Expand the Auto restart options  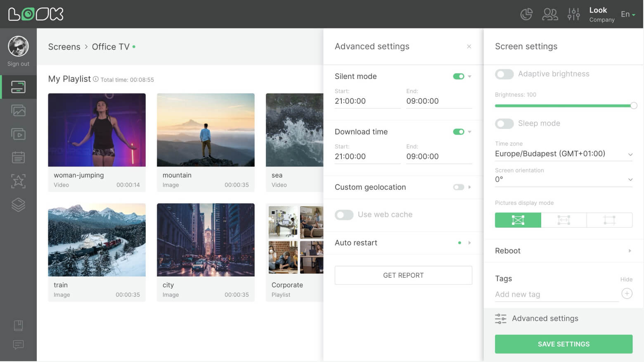[470, 243]
